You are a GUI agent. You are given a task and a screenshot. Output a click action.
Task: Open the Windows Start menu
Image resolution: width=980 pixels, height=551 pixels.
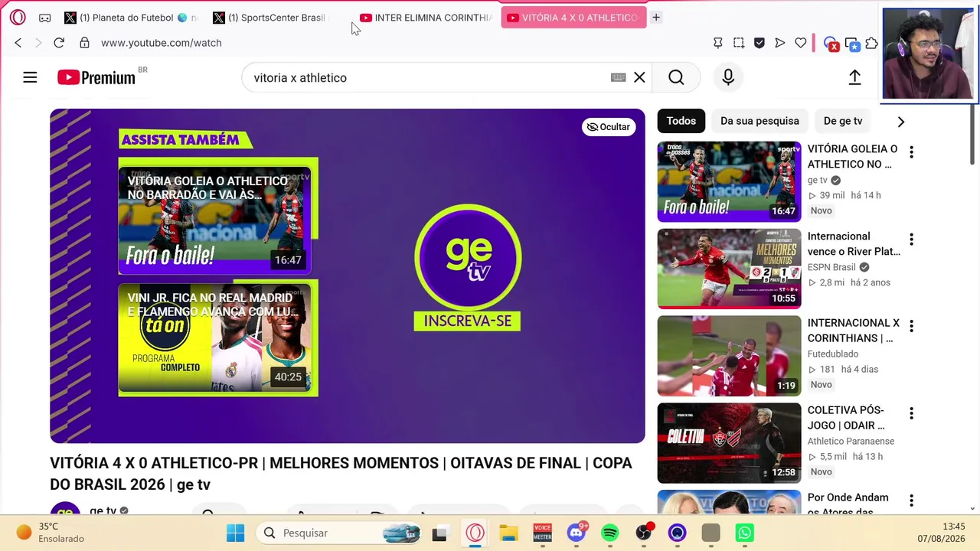pos(235,533)
